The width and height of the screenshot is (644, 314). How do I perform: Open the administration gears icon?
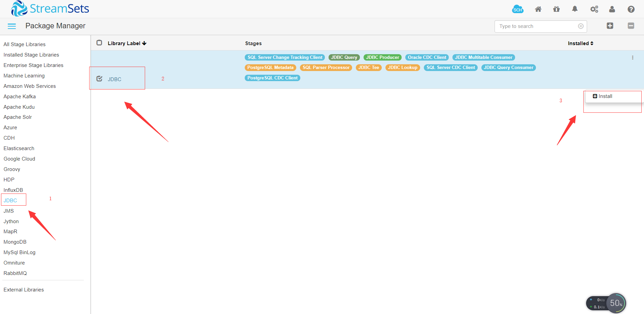[594, 9]
